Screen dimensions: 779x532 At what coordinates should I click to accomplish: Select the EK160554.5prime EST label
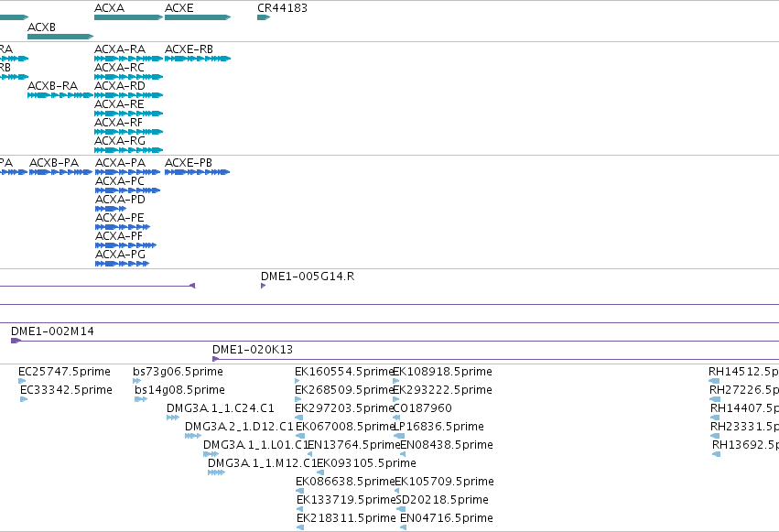click(x=344, y=372)
